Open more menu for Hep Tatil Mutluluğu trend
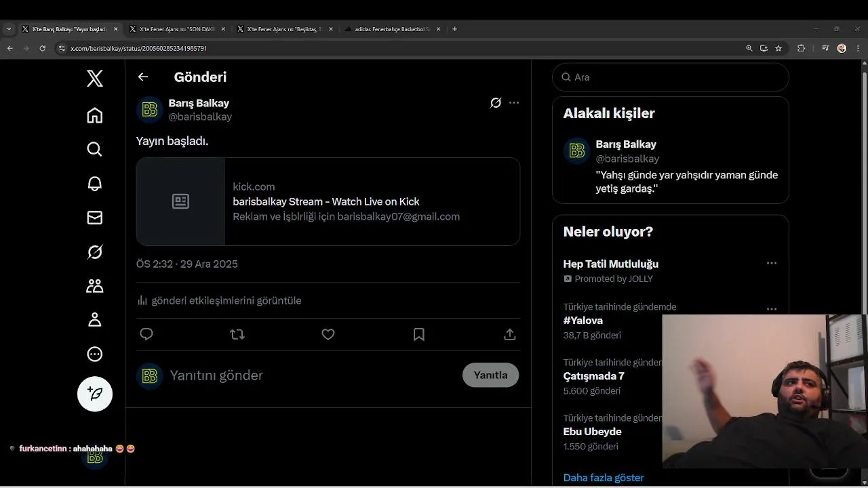The width and height of the screenshot is (868, 488). (x=772, y=263)
